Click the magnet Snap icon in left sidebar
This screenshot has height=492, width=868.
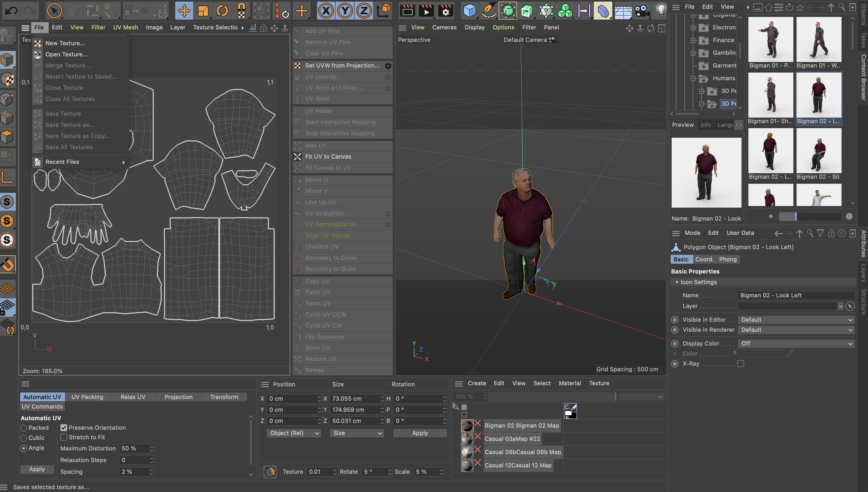pyautogui.click(x=8, y=264)
